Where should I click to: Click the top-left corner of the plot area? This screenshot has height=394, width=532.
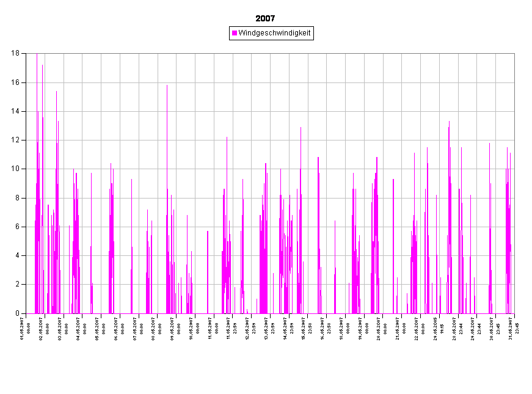click(x=27, y=54)
